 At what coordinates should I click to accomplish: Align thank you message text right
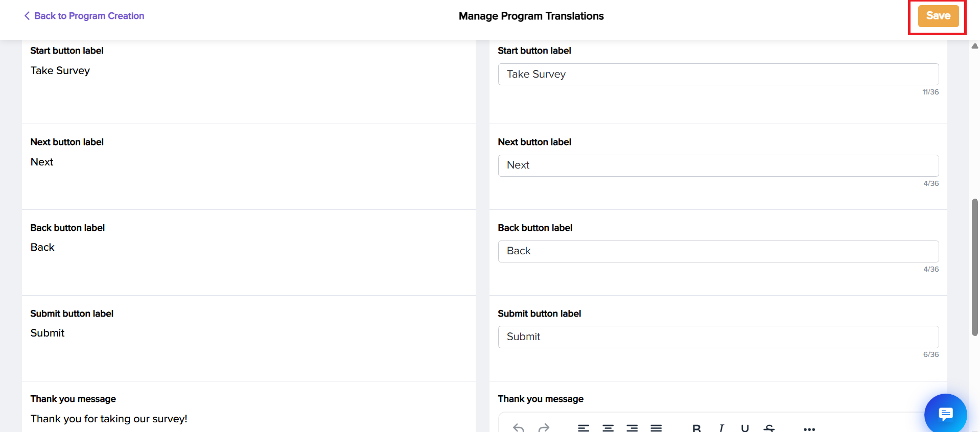[632, 428]
